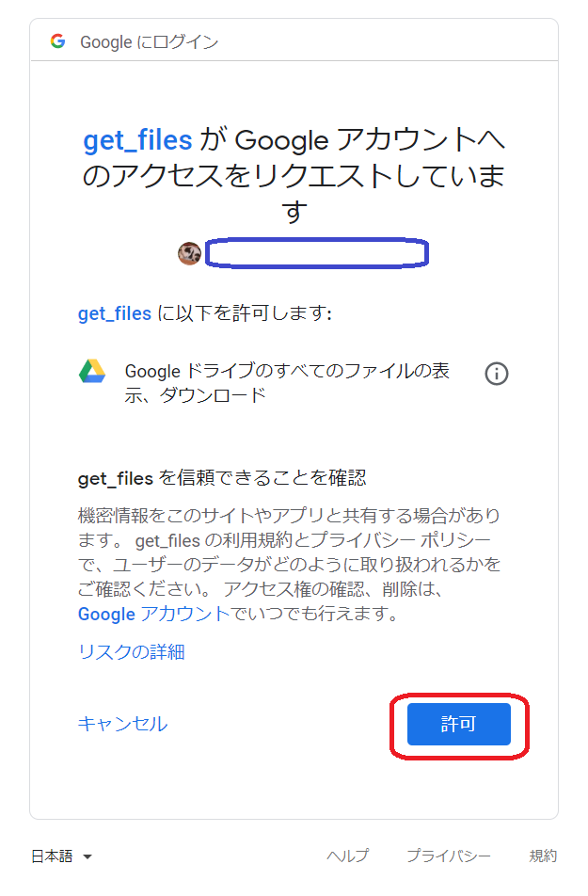588x896 pixels.
Task: Click the profile avatar image
Action: click(x=189, y=253)
